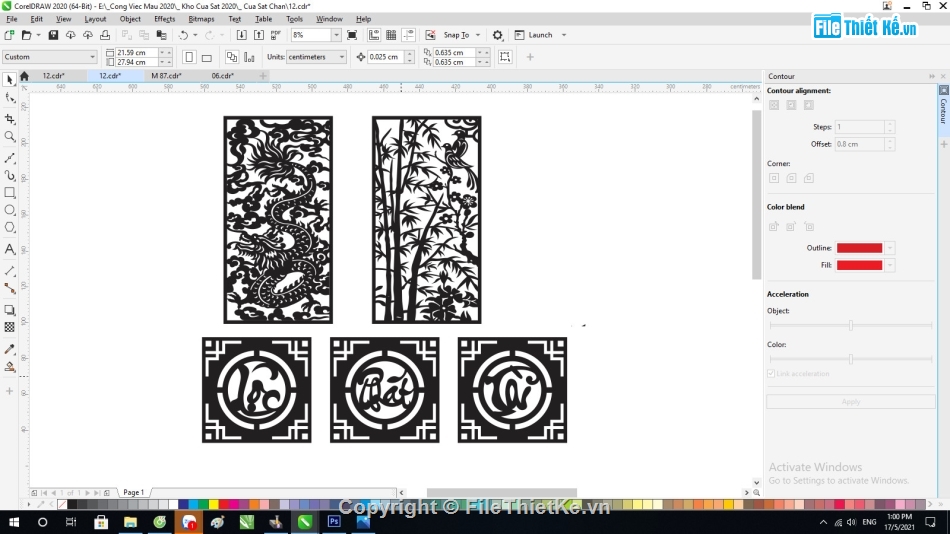The image size is (950, 534).
Task: Open the 8% zoom level dropdown
Action: pos(336,35)
